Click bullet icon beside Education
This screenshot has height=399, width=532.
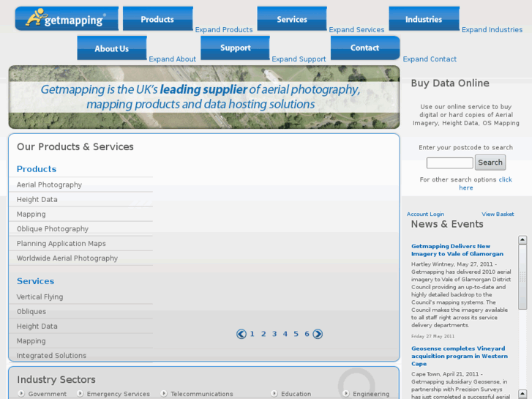coord(274,393)
